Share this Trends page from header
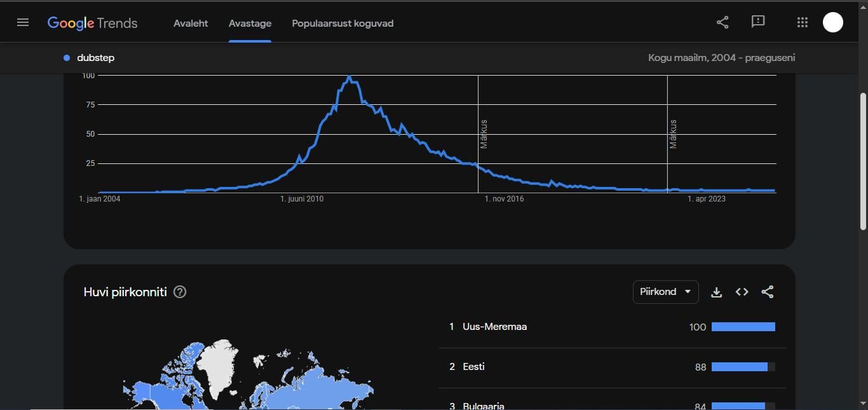This screenshot has width=868, height=410. [x=722, y=22]
